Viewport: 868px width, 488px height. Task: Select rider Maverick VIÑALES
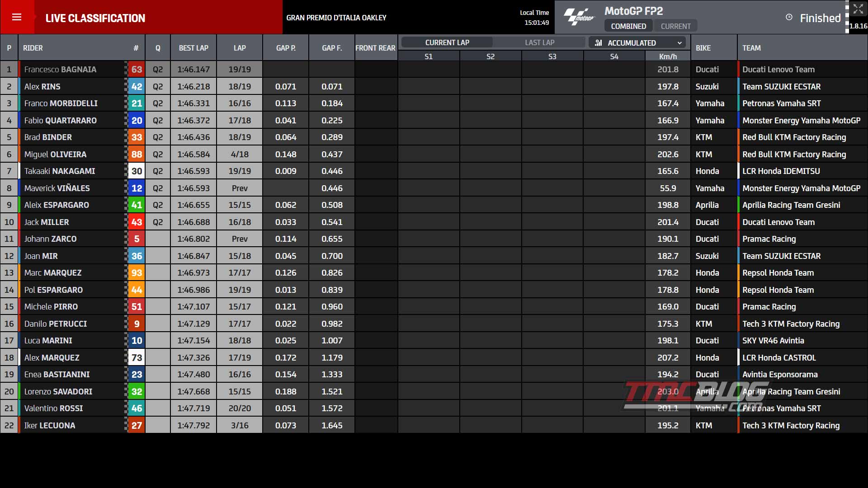[x=57, y=188]
